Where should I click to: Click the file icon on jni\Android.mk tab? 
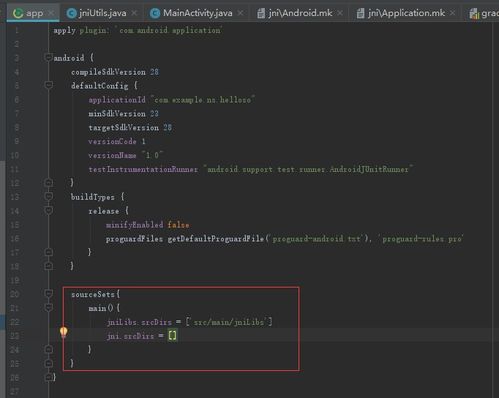tap(261, 13)
